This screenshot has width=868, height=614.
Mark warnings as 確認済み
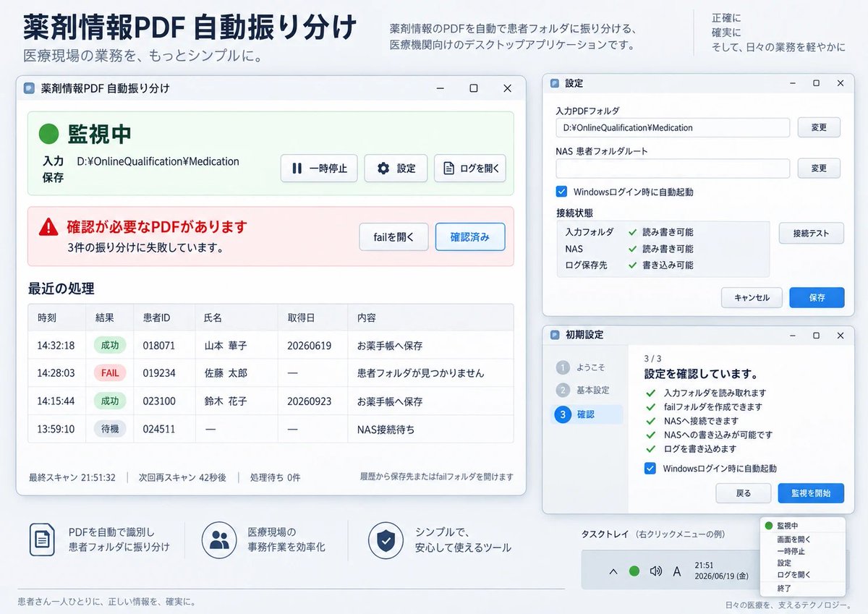click(x=470, y=236)
